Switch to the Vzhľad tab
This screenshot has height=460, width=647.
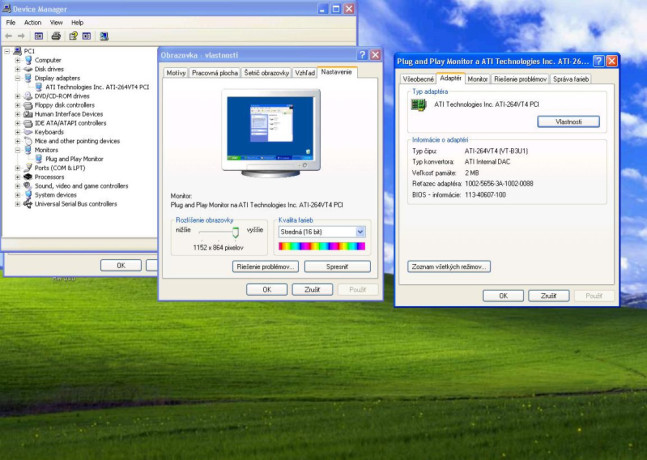click(305, 73)
